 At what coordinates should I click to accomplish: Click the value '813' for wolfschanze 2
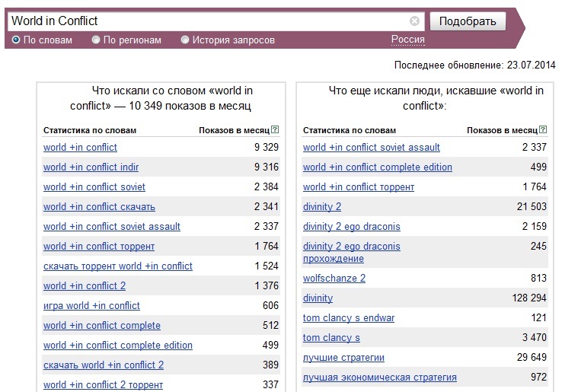pos(538,278)
